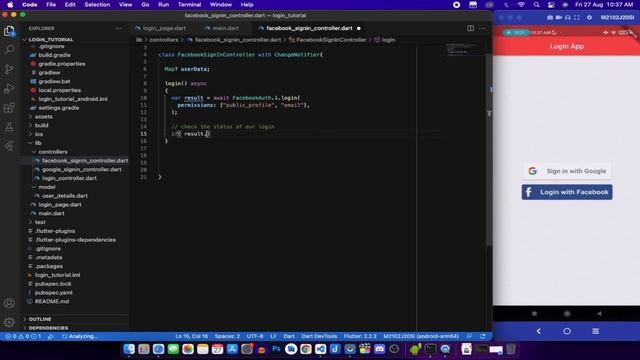The image size is (640, 360).
Task: Switch to login_page.dart tab
Action: click(164, 28)
